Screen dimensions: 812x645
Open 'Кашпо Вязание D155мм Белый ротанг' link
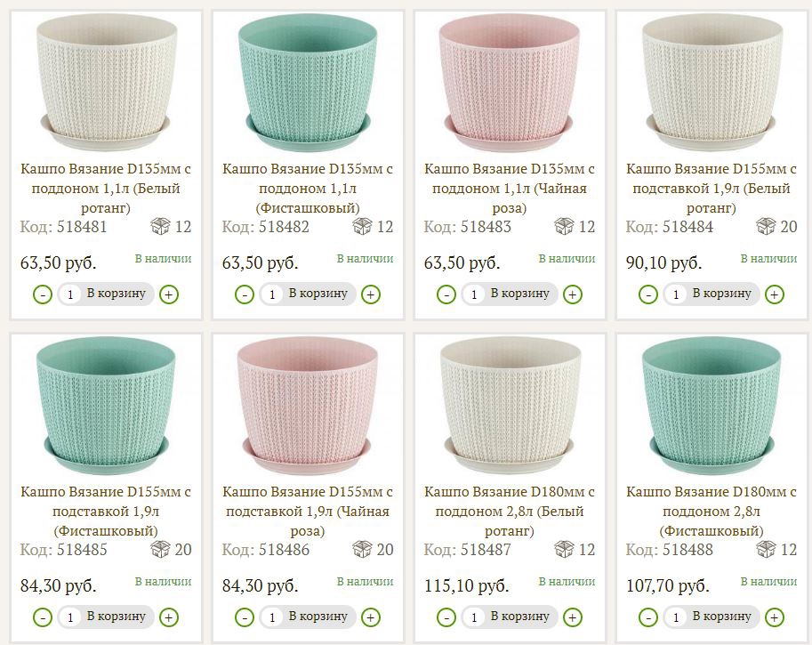point(712,188)
